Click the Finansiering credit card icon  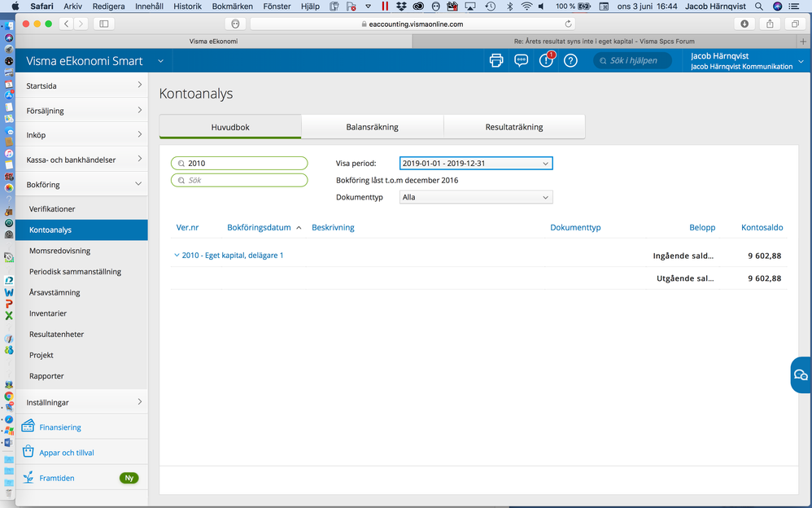(x=28, y=427)
